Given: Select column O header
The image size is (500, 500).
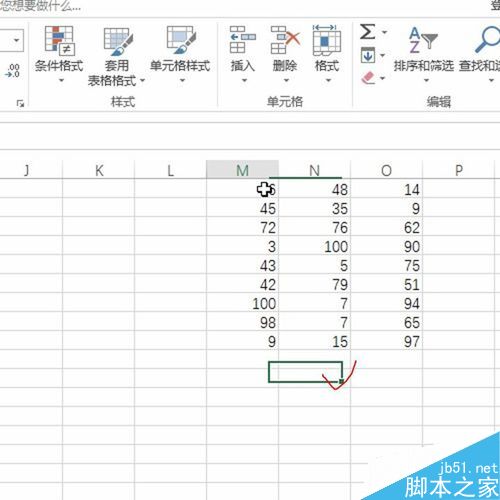Looking at the screenshot, I should [x=386, y=170].
